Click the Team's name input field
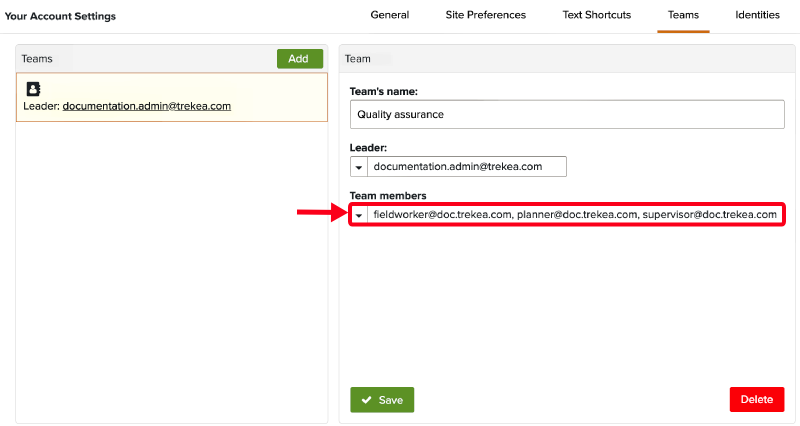 coord(567,114)
